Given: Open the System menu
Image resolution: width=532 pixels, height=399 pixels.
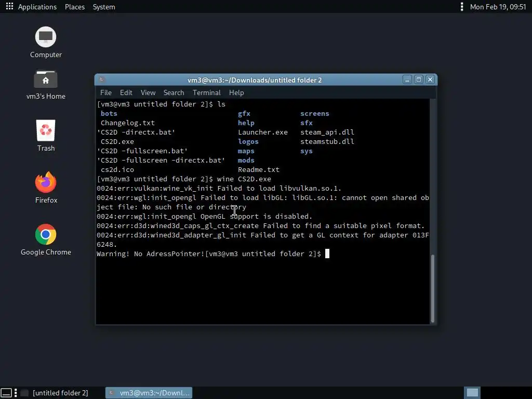Looking at the screenshot, I should click(x=104, y=7).
